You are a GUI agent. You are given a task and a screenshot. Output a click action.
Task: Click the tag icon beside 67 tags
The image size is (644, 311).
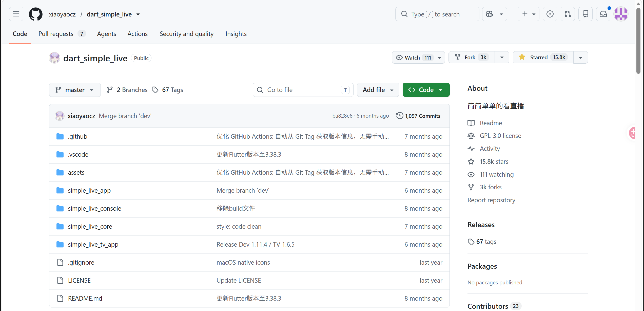point(471,242)
